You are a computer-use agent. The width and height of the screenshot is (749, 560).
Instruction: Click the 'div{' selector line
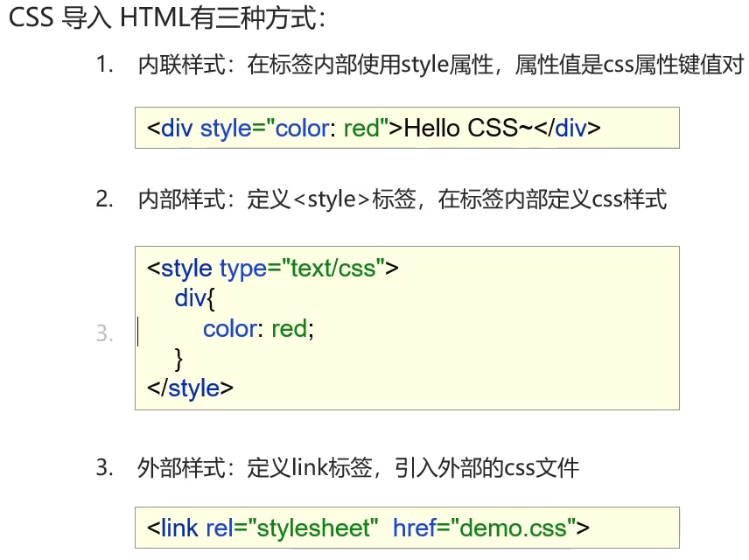point(195,298)
